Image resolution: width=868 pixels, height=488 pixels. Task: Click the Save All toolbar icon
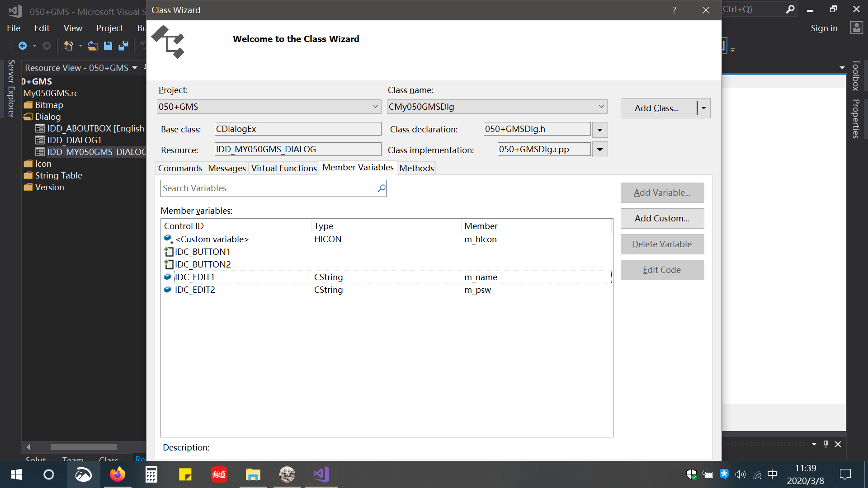coord(123,46)
